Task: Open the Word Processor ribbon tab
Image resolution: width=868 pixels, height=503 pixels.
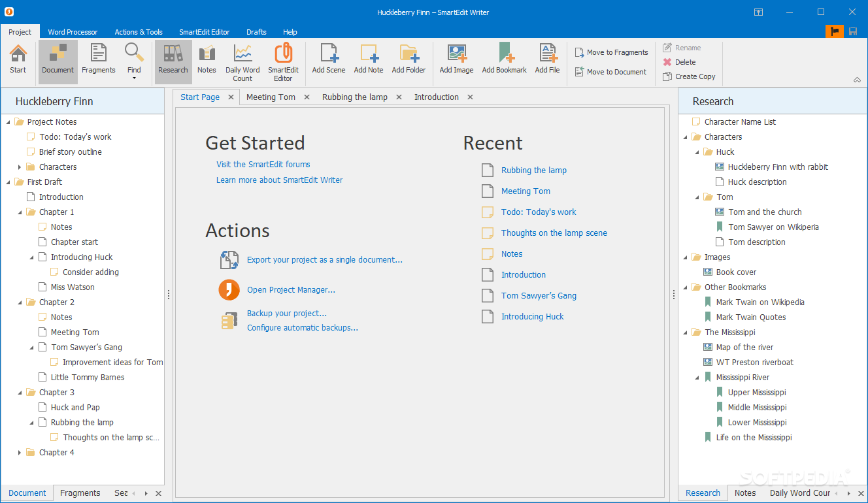Action: [x=73, y=32]
